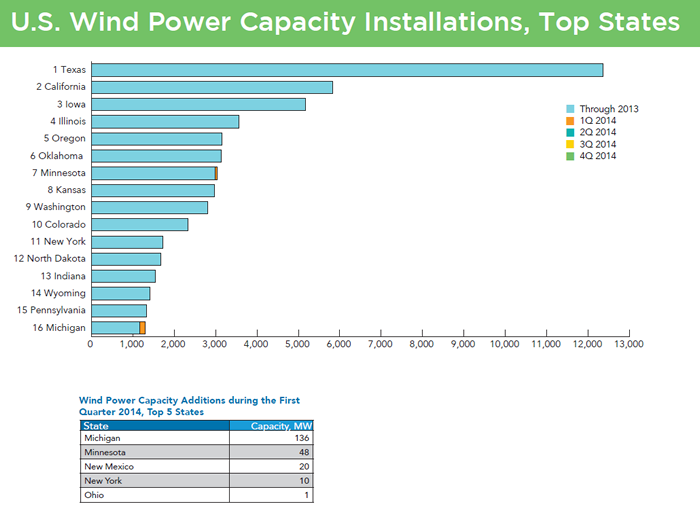
Task: Select the Washington bar
Action: 150,208
